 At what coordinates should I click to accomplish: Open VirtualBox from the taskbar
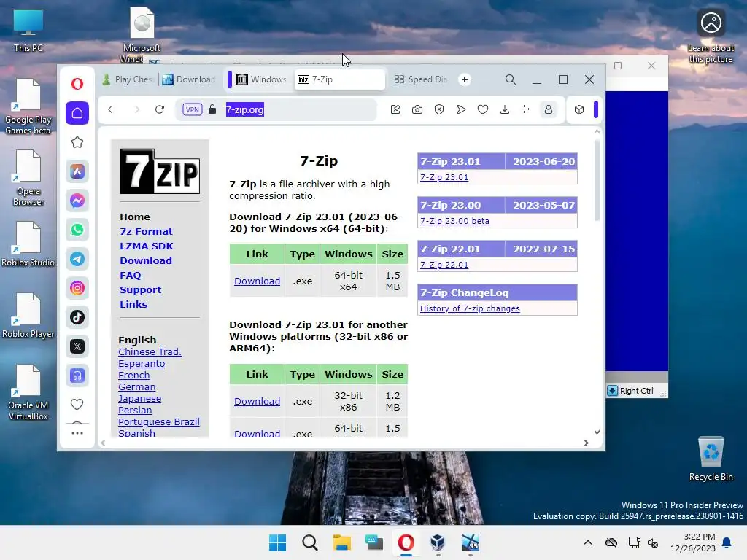(438, 542)
